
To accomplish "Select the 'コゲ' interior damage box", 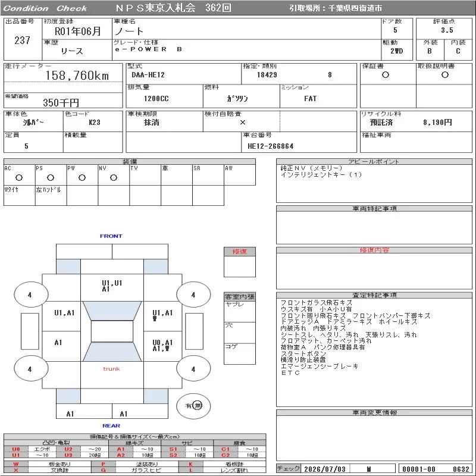I will point(240,353).
